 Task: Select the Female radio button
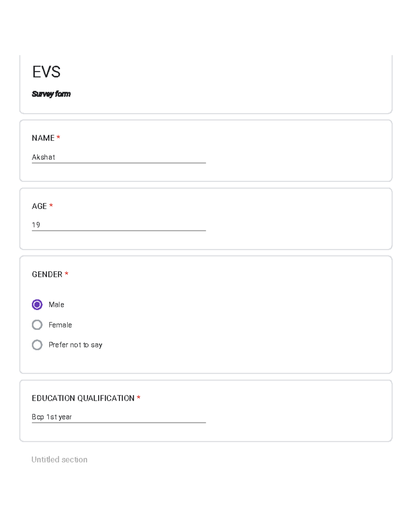click(x=37, y=325)
